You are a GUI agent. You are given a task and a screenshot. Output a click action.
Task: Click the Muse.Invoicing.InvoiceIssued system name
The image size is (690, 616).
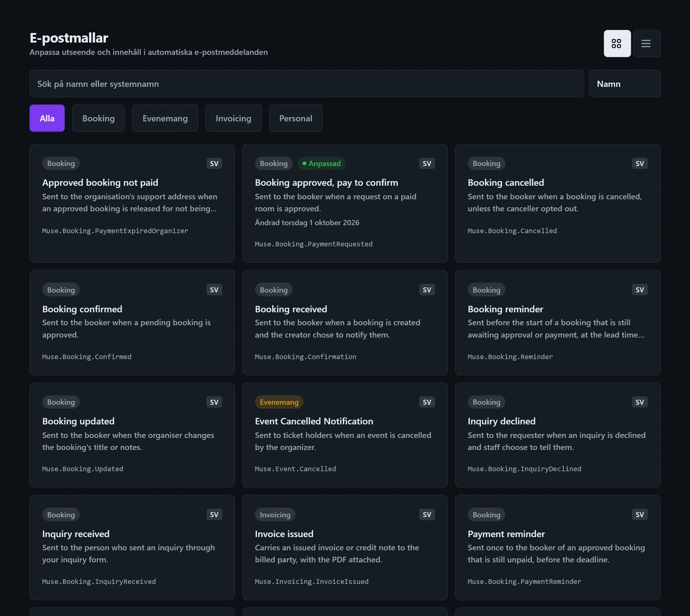click(x=312, y=582)
